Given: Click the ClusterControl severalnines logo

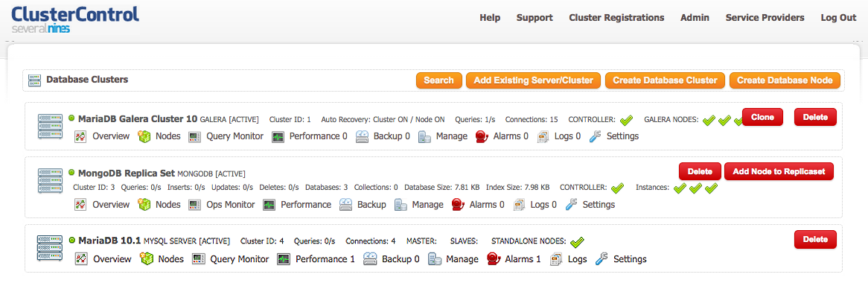Looking at the screenshot, I should 74,19.
